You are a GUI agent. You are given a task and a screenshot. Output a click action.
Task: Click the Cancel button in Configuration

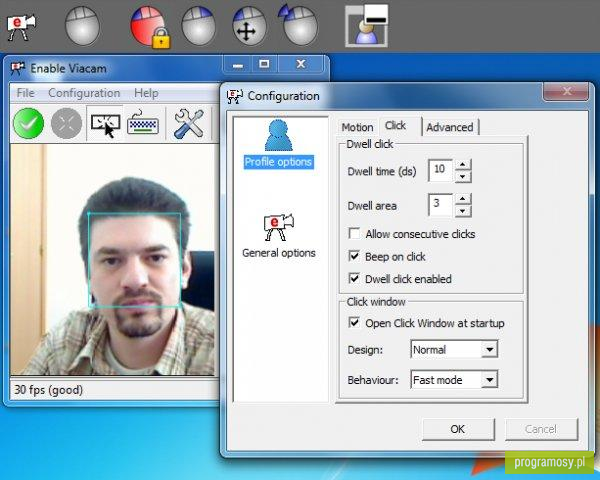(x=541, y=429)
